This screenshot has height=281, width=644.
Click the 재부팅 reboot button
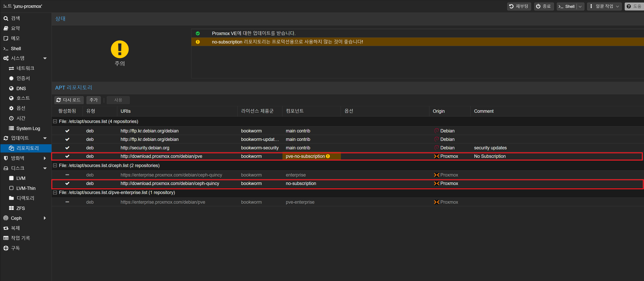point(519,6)
